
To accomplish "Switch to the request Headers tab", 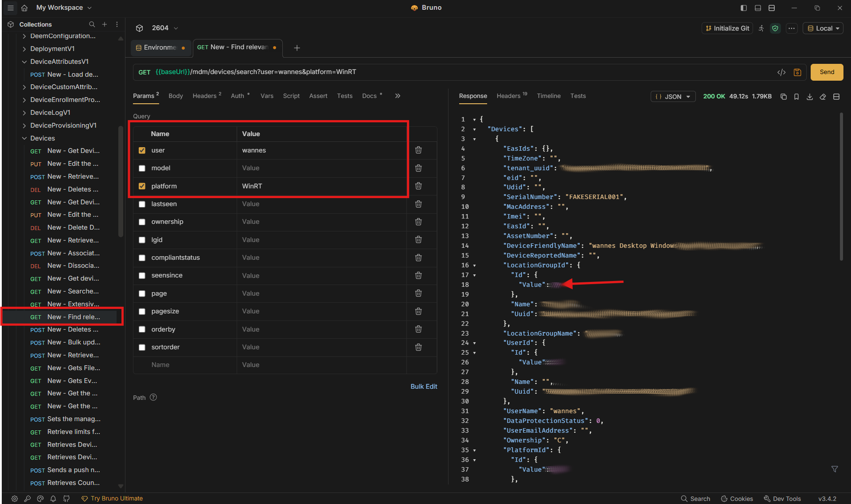I will [207, 96].
